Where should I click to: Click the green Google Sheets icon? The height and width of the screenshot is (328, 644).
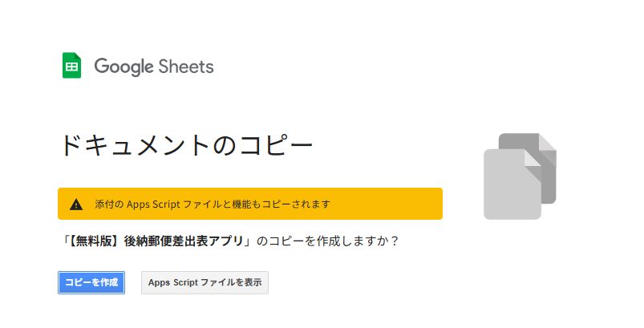pyautogui.click(x=71, y=66)
